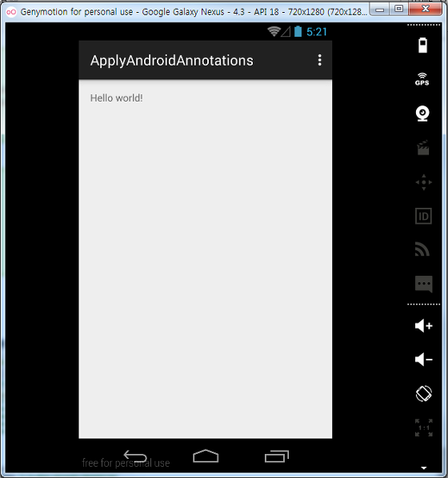Open the Genymotion battery widget
Image resolution: width=448 pixels, height=478 pixels.
tap(422, 46)
